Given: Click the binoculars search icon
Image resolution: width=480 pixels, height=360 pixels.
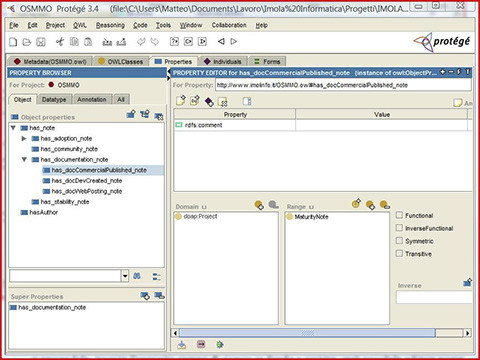Looking at the screenshot, I should click(137, 276).
